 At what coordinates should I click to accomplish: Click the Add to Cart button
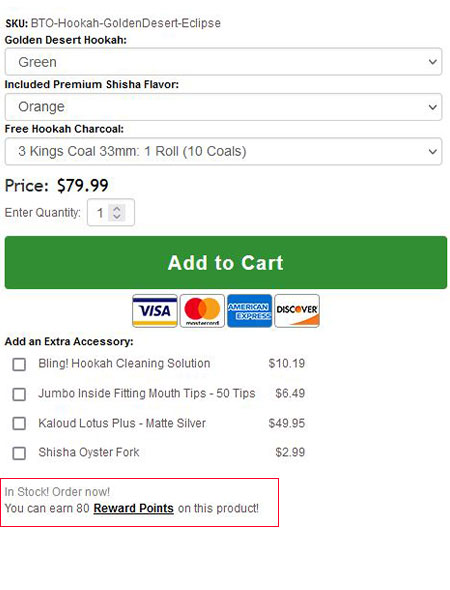pyautogui.click(x=226, y=262)
